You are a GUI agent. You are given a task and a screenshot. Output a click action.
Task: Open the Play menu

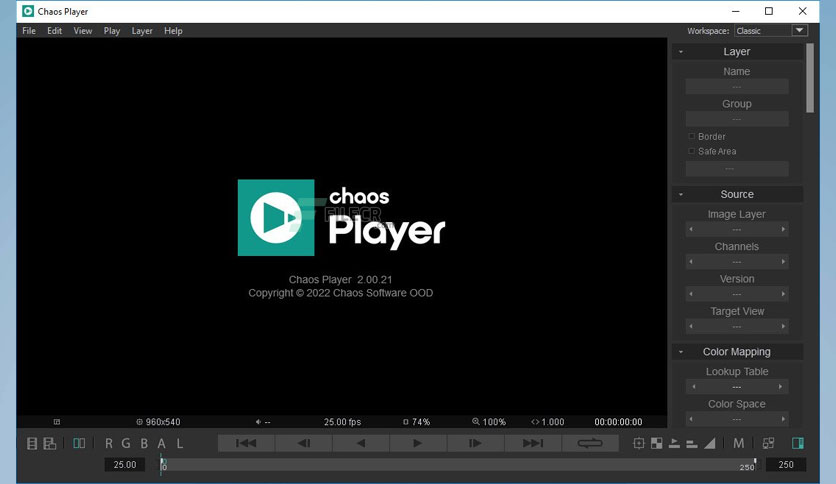(111, 31)
